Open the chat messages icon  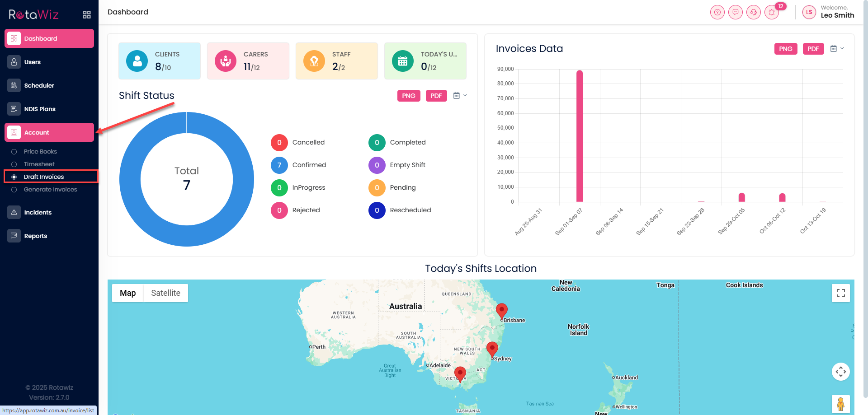click(x=735, y=12)
